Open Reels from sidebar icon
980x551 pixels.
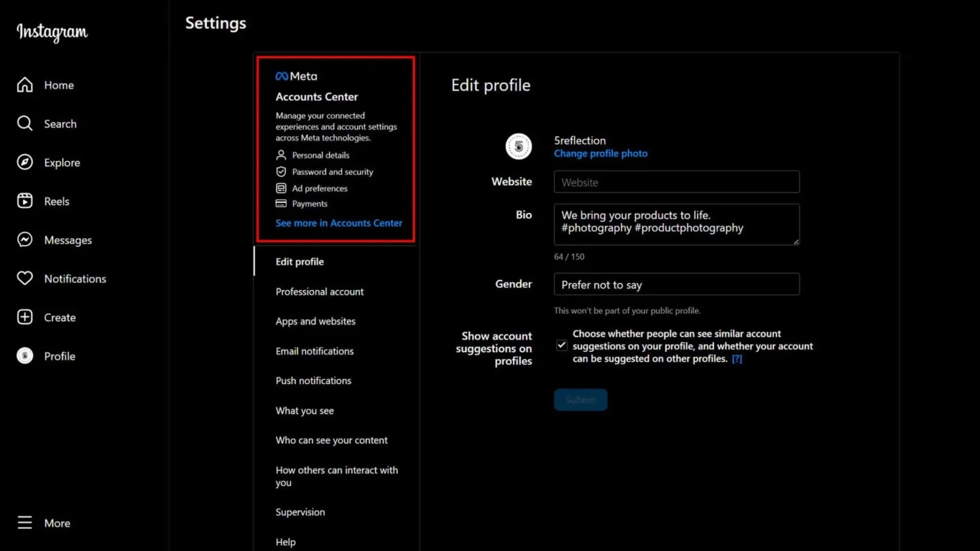click(x=24, y=201)
